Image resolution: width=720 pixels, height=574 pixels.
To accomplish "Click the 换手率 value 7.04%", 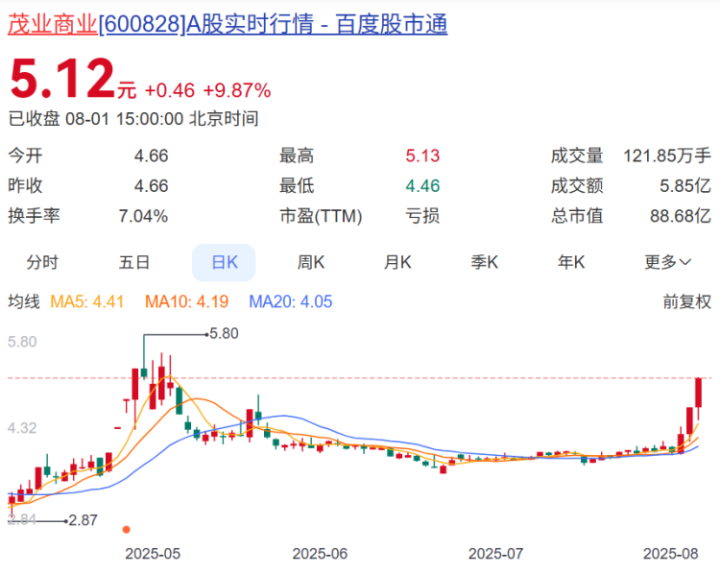I will tap(143, 216).
